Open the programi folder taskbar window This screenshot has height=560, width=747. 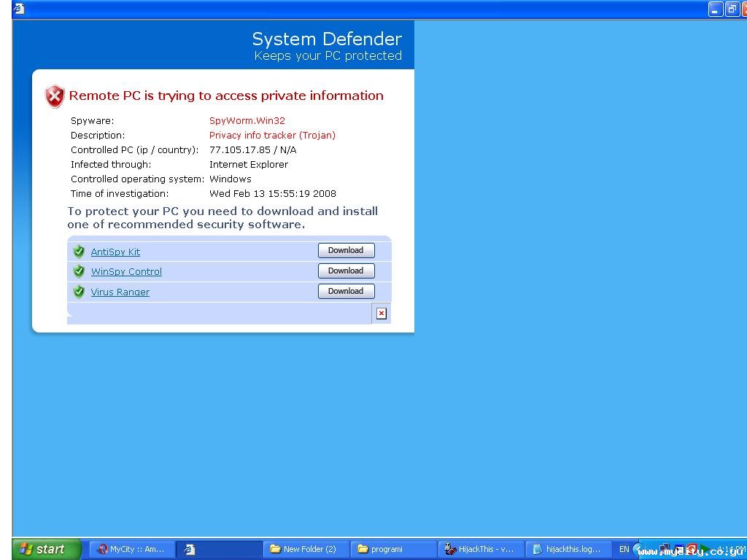point(393,549)
